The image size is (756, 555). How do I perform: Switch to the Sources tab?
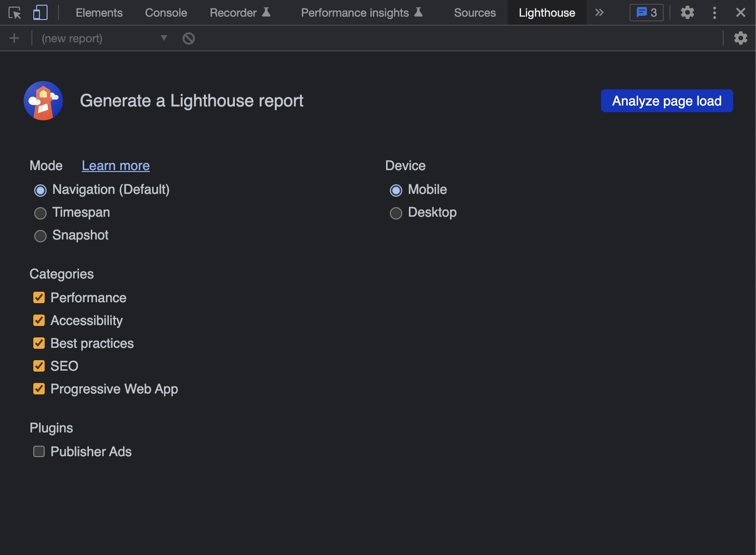pyautogui.click(x=475, y=13)
